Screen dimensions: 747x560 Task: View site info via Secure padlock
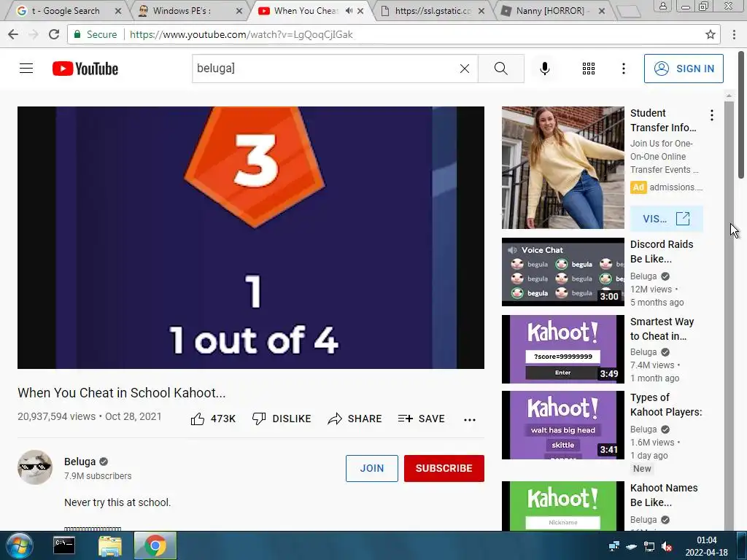coord(95,34)
